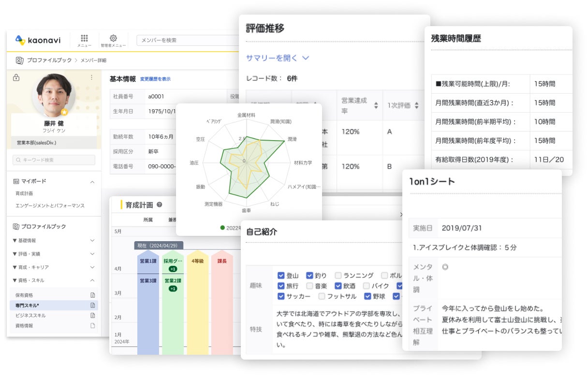Viewport: 588px width, 376px height.
Task: Click the プロファイルブック breadcrumb icon
Action: [19, 60]
